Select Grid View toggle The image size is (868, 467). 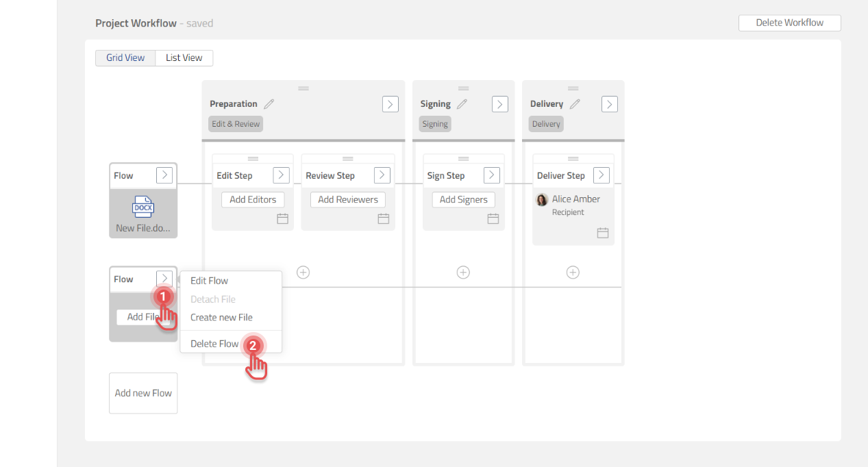click(125, 58)
